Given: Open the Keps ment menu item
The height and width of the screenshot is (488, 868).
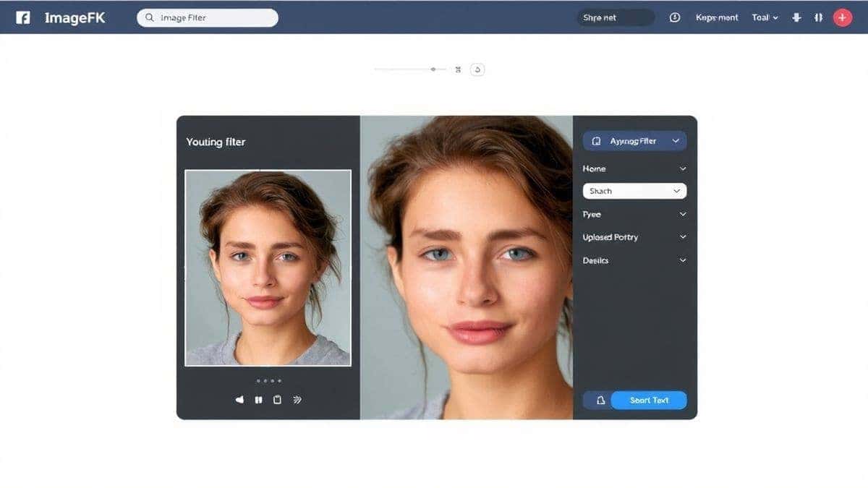Looking at the screenshot, I should (x=717, y=17).
